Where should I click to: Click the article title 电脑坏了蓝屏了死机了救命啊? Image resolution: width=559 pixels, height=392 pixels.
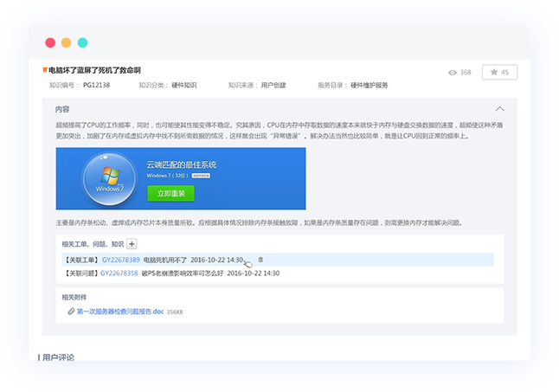point(95,70)
